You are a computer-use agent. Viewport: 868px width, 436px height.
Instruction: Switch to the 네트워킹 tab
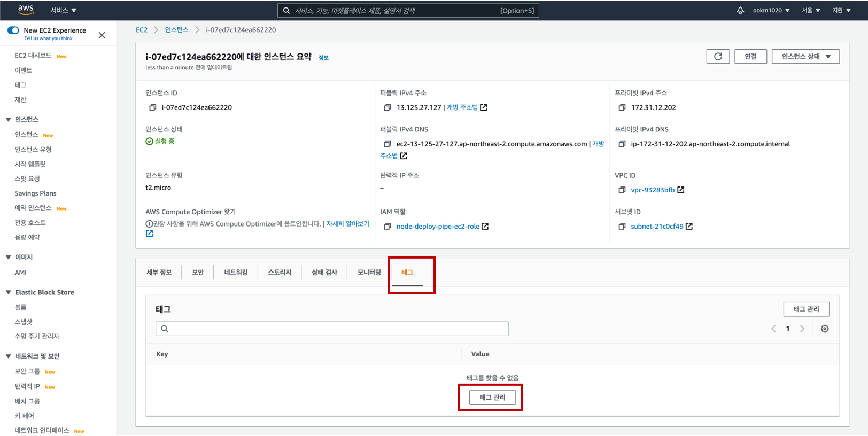coord(236,272)
